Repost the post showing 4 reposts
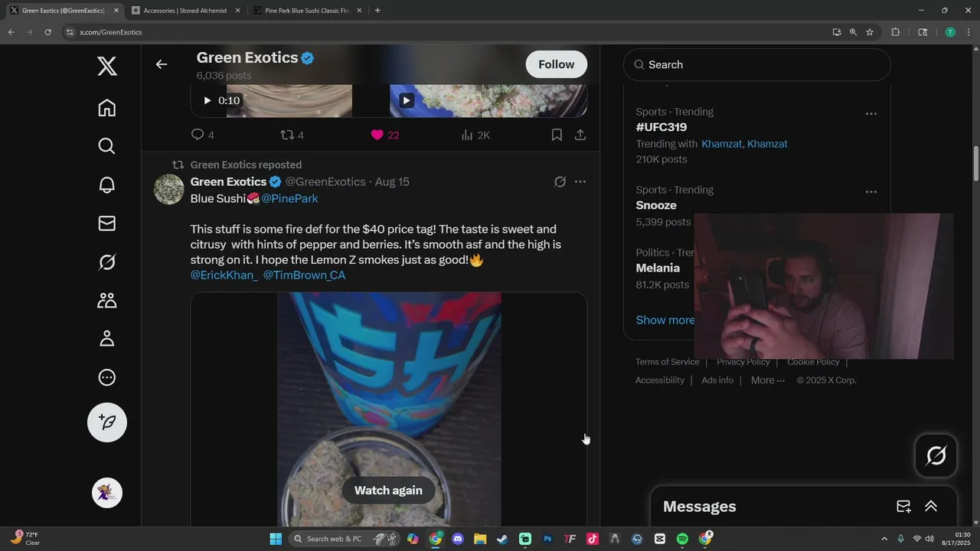Viewport: 980px width, 551px height. pyautogui.click(x=292, y=135)
